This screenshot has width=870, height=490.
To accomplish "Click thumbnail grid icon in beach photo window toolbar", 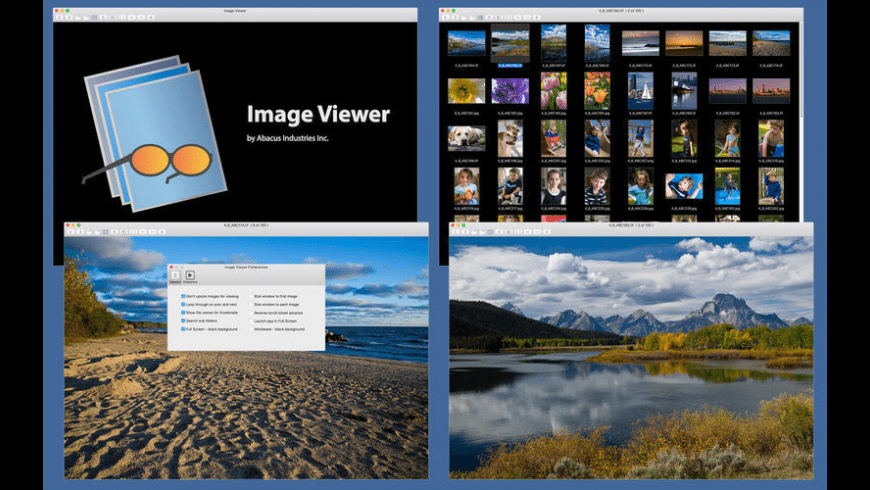I will [x=105, y=231].
